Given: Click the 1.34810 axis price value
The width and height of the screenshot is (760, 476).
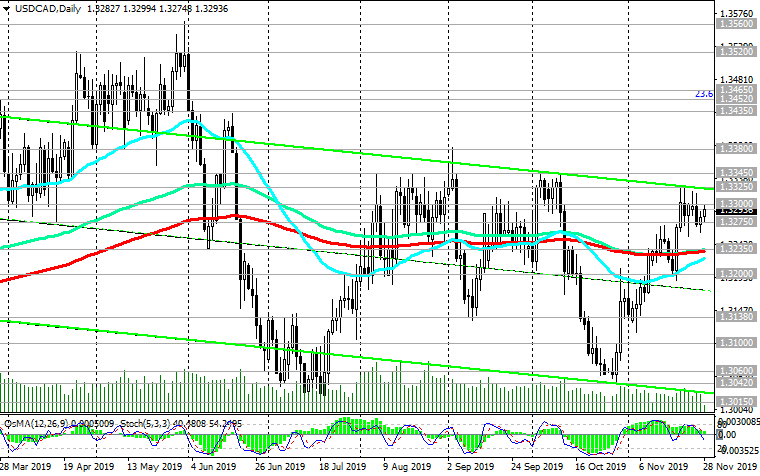Looking at the screenshot, I should click(737, 79).
